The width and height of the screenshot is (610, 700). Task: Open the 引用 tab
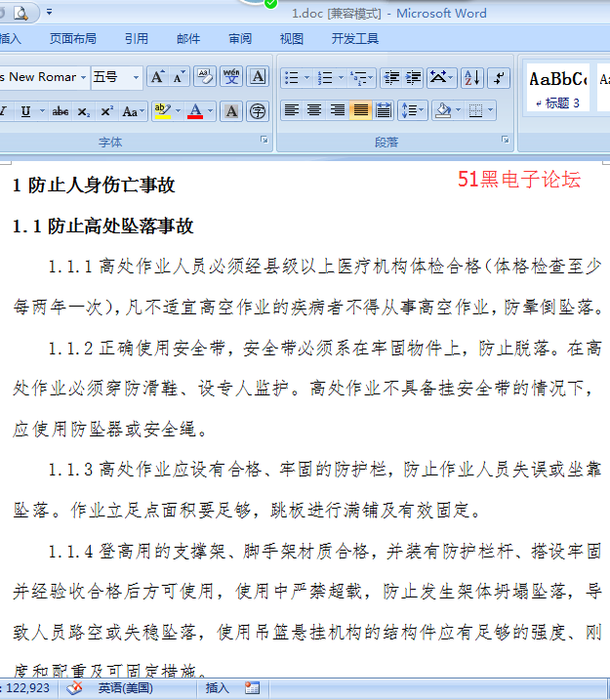(x=136, y=39)
